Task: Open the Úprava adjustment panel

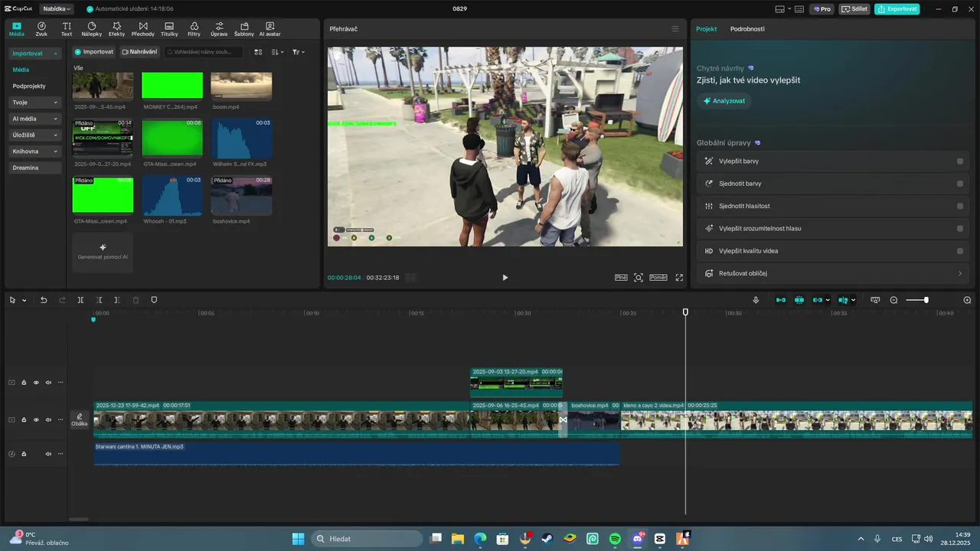Action: coord(219,29)
